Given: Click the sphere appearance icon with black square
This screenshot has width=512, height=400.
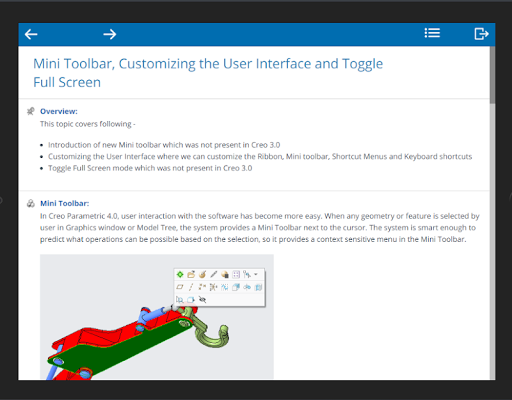Looking at the screenshot, I should [225, 274].
